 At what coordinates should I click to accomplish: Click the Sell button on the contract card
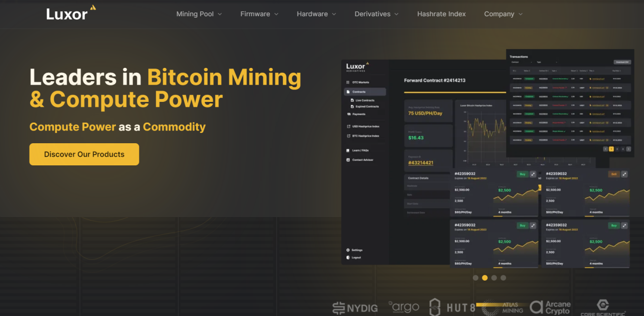[614, 174]
